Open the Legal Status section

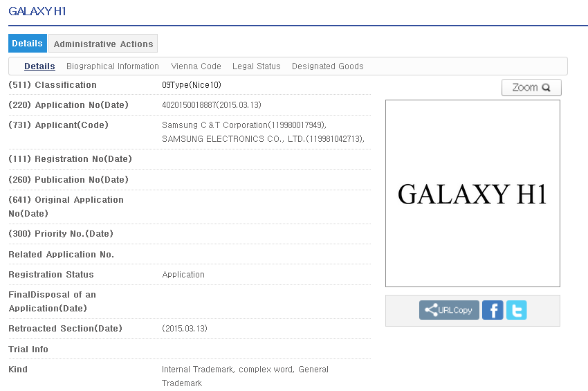[x=256, y=66]
